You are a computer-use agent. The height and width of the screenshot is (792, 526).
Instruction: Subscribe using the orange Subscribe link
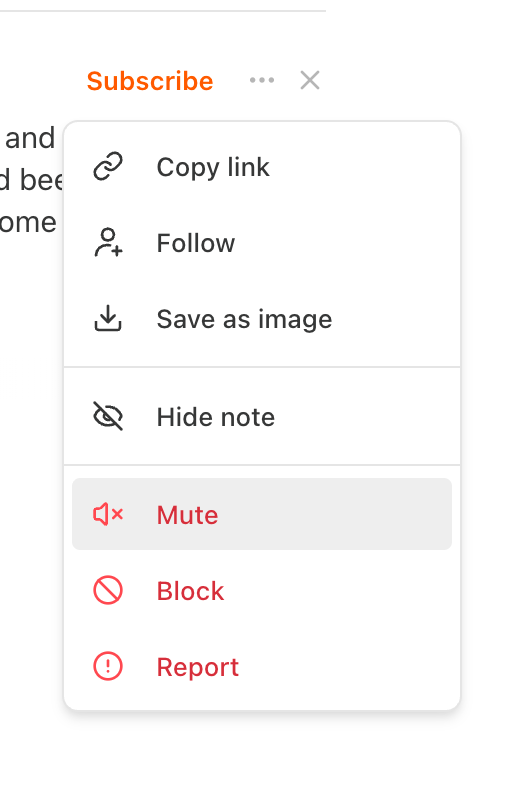click(150, 81)
